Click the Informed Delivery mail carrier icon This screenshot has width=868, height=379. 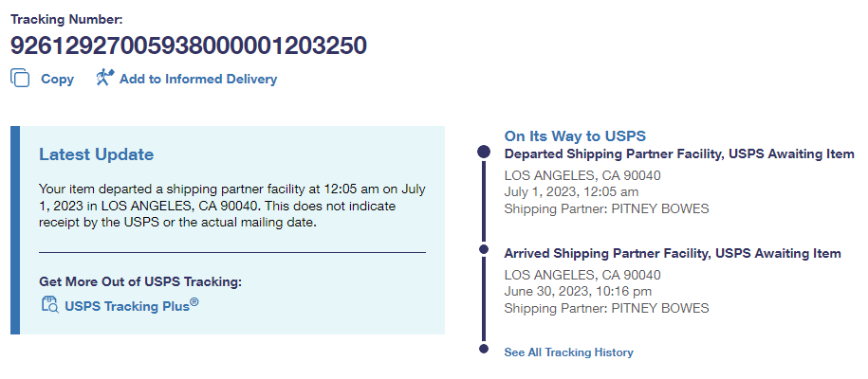pos(104,78)
